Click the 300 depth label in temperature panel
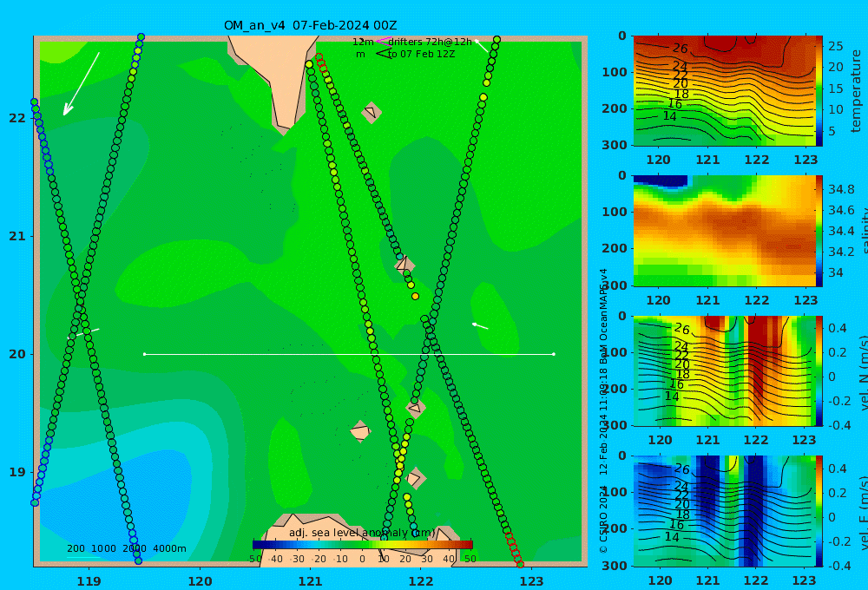 coord(615,145)
